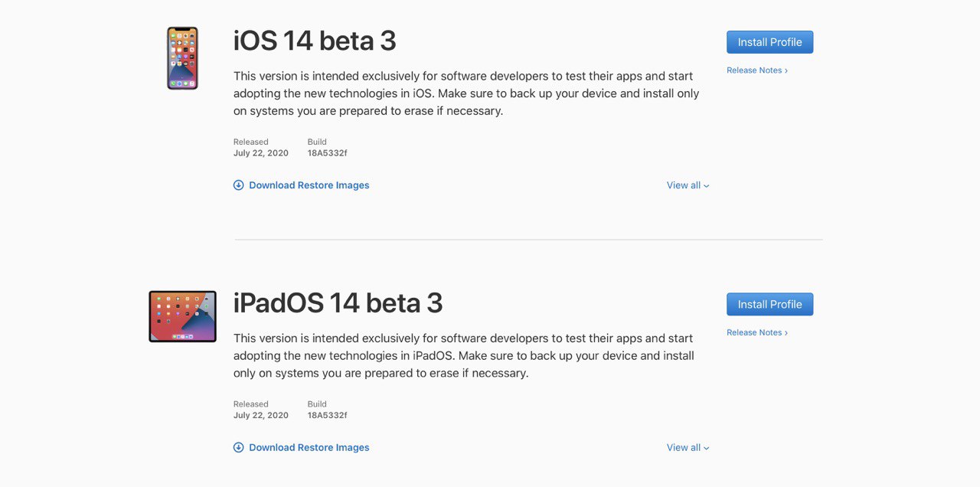Click the July 22, 2020 date under iPadOS 14
Viewport: 980px width, 487px height.
click(261, 415)
